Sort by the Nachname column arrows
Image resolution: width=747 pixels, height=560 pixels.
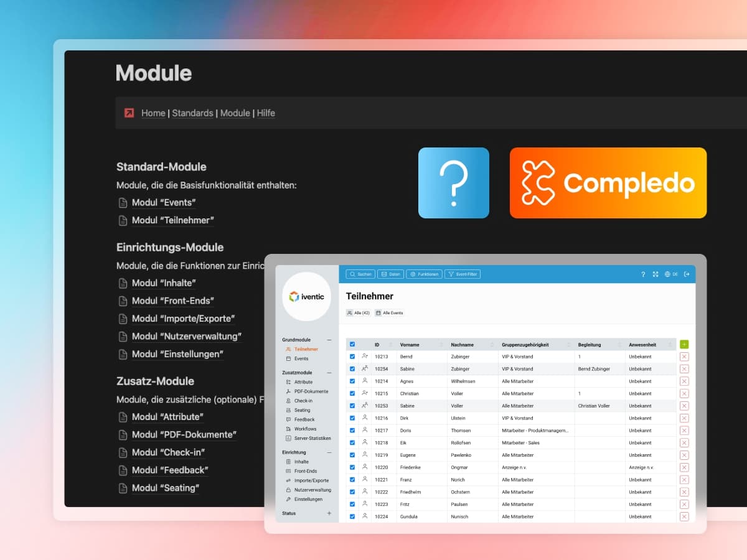[492, 345]
